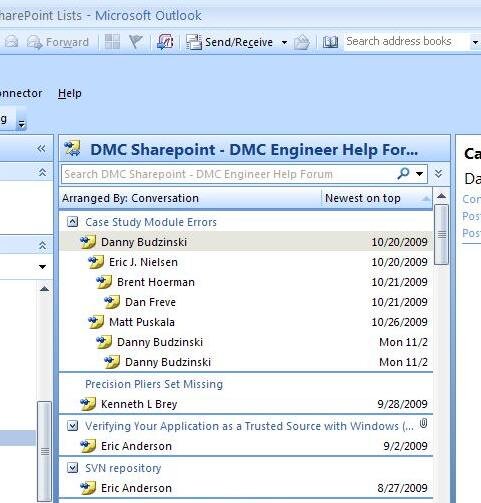Click post icon beside Matt Puskala
The width and height of the screenshot is (481, 503).
click(x=96, y=322)
